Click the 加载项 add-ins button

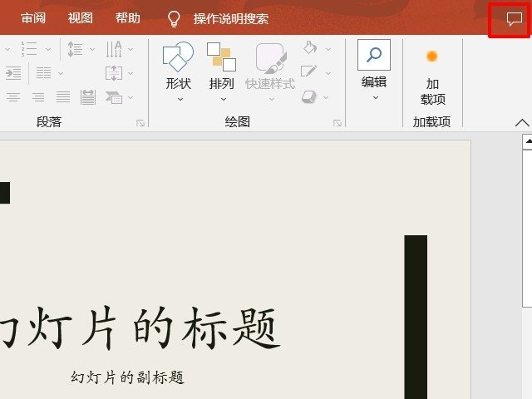click(432, 77)
